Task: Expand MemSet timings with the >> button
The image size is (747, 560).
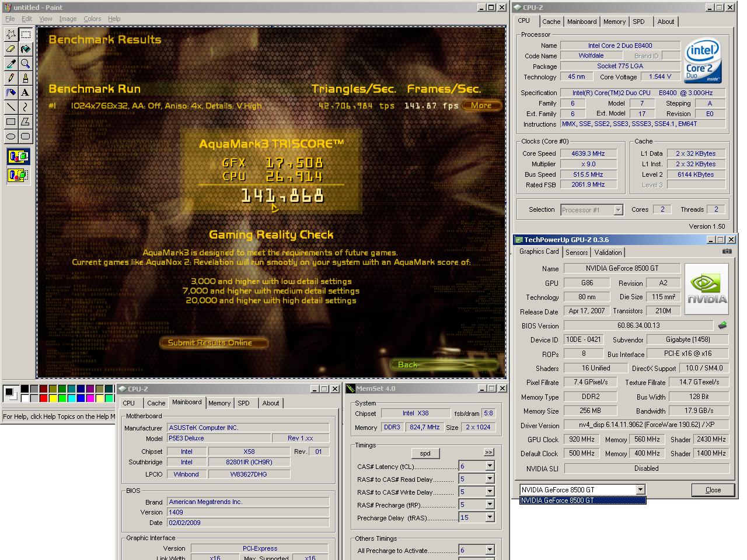Action: pyautogui.click(x=488, y=452)
